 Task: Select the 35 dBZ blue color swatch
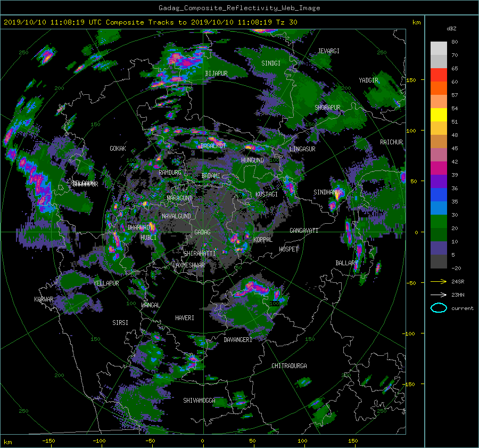[439, 195]
